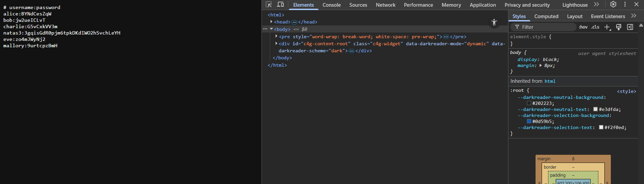Add a new style rule with plus icon
The height and width of the screenshot is (184, 644).
click(607, 27)
